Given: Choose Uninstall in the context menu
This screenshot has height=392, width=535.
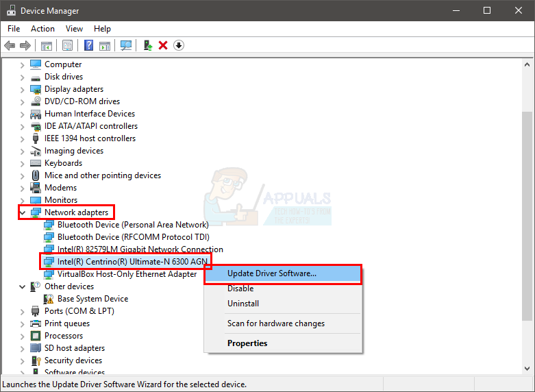Looking at the screenshot, I should (283, 304).
